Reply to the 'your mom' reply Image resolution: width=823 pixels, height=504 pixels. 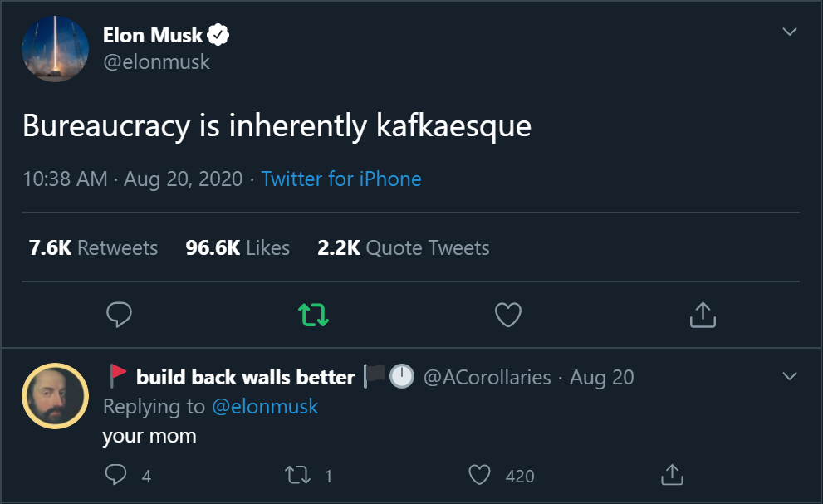[x=117, y=475]
